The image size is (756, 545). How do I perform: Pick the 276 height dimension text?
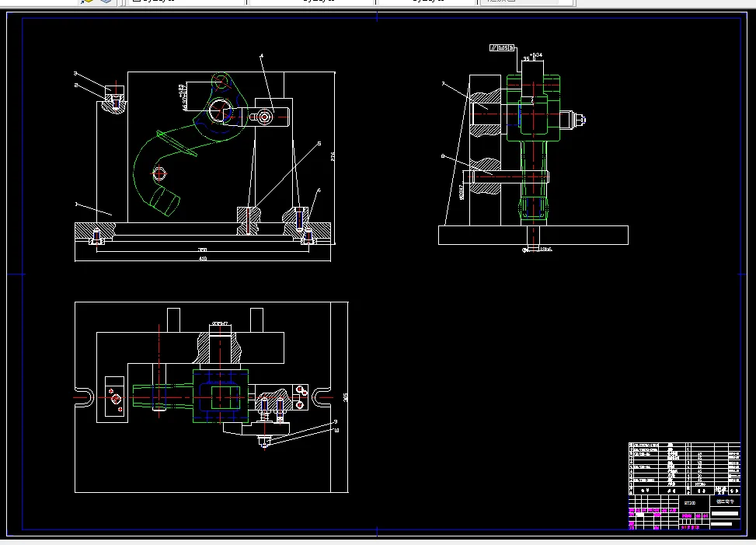(333, 157)
